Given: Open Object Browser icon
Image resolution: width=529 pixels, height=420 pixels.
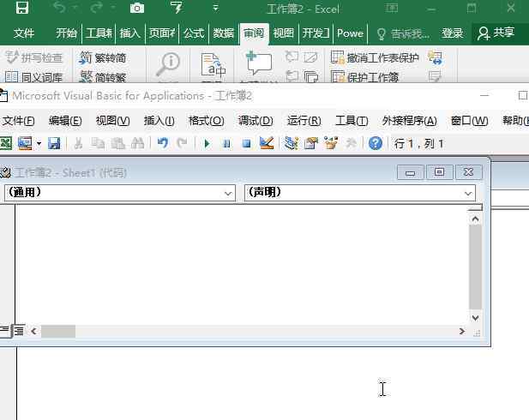Looking at the screenshot, I should click(x=331, y=143).
